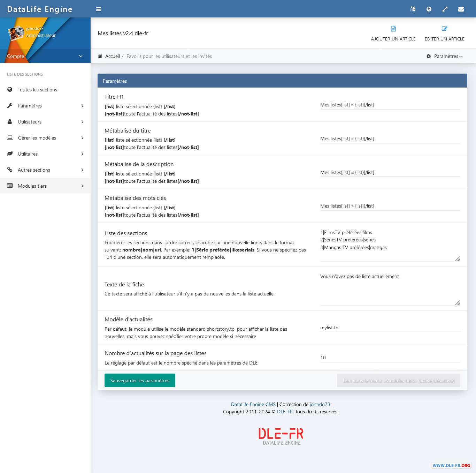
Task: Focus the Modèle d'actualités mylist.tpl field
Action: click(x=390, y=328)
